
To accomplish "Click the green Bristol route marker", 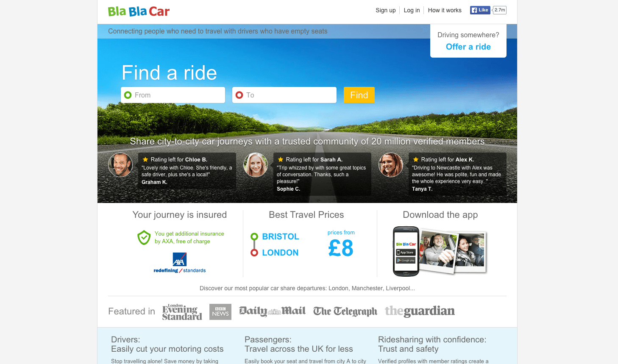I will (254, 236).
